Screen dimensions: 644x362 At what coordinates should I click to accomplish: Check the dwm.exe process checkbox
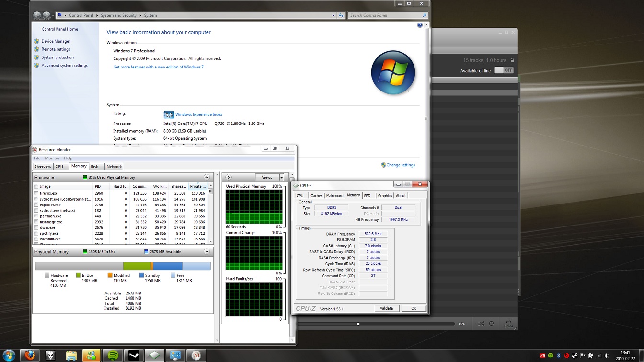click(36, 228)
